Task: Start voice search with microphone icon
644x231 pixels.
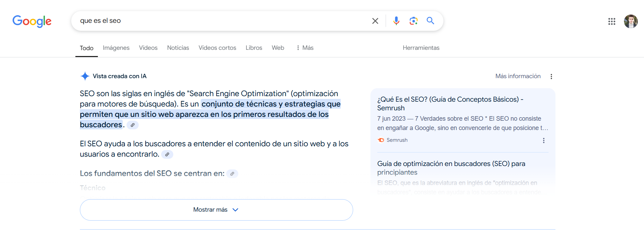Action: (x=396, y=21)
